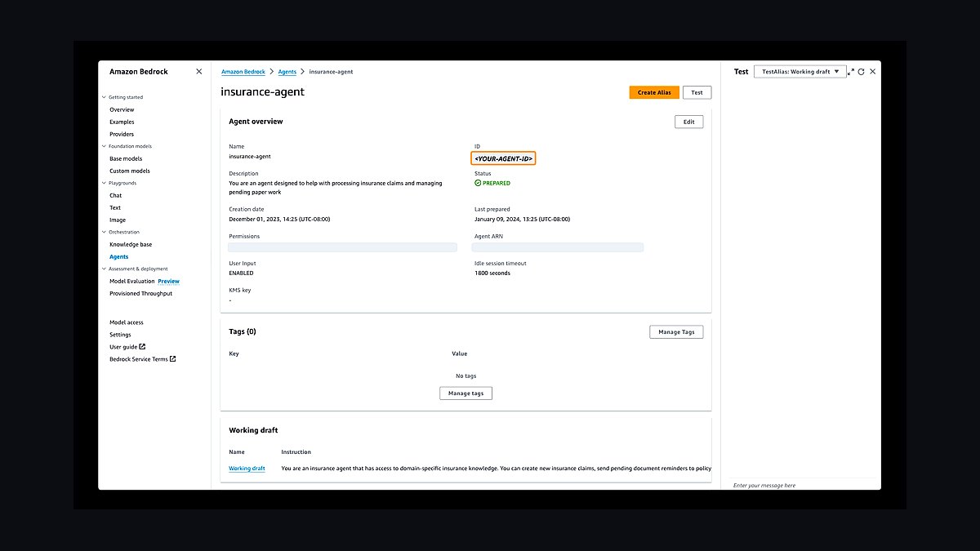The height and width of the screenshot is (551, 980).
Task: Click the 'January 09, 2024, 13:25' last prepared date
Action: pyautogui.click(x=522, y=219)
